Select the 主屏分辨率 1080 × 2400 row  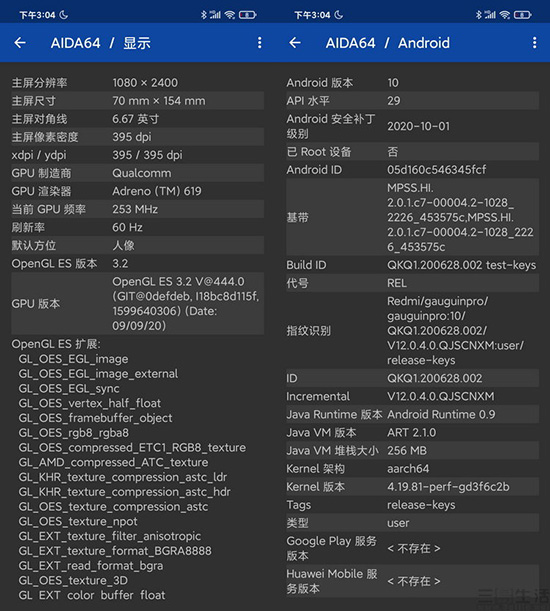(x=137, y=83)
